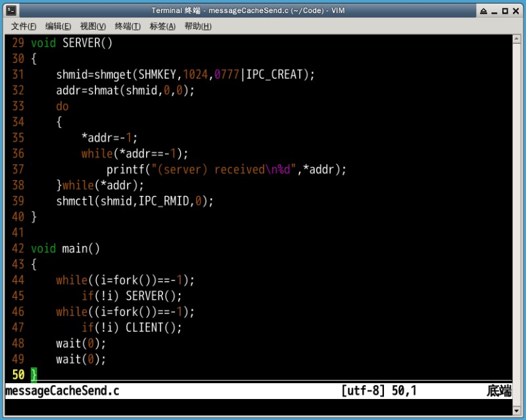
Task: Open the 终端(T) menu
Action: 128,26
